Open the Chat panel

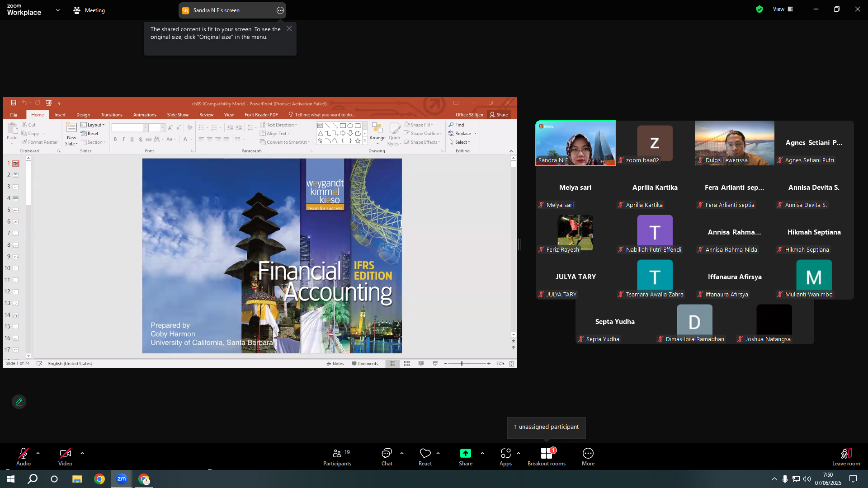coord(387,456)
